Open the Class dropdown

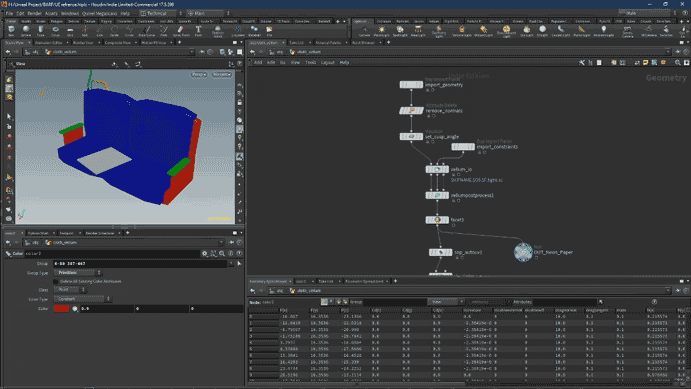tap(70, 289)
